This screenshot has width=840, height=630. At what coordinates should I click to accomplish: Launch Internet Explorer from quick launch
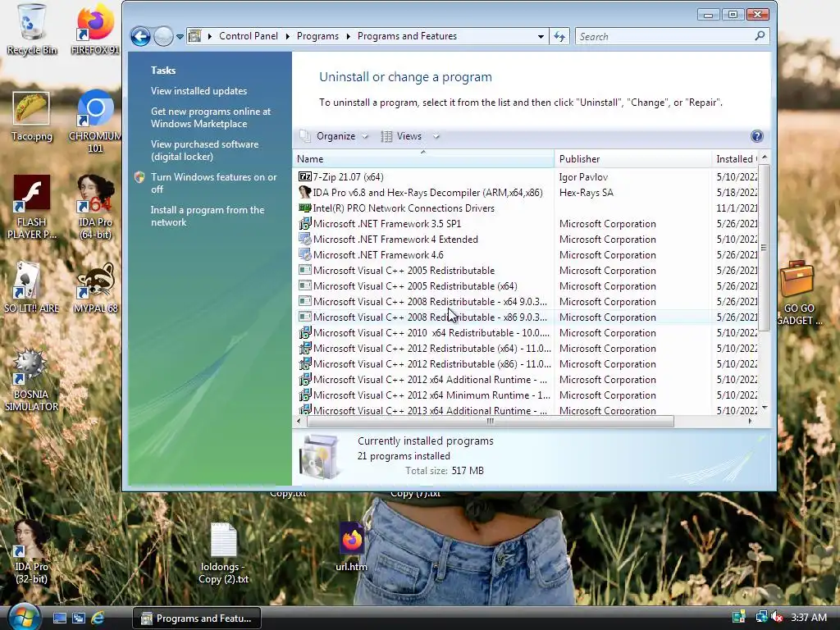point(98,619)
